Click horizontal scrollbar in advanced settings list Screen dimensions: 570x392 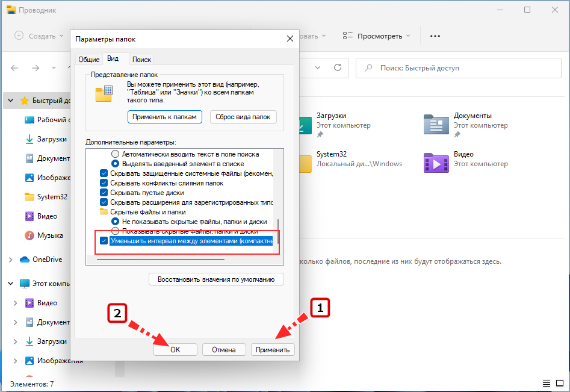[x=161, y=260]
